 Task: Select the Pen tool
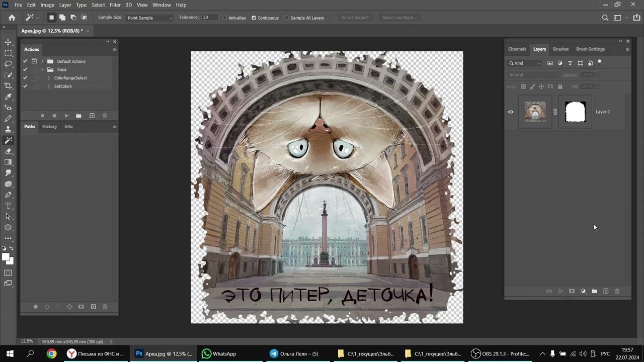tap(8, 195)
